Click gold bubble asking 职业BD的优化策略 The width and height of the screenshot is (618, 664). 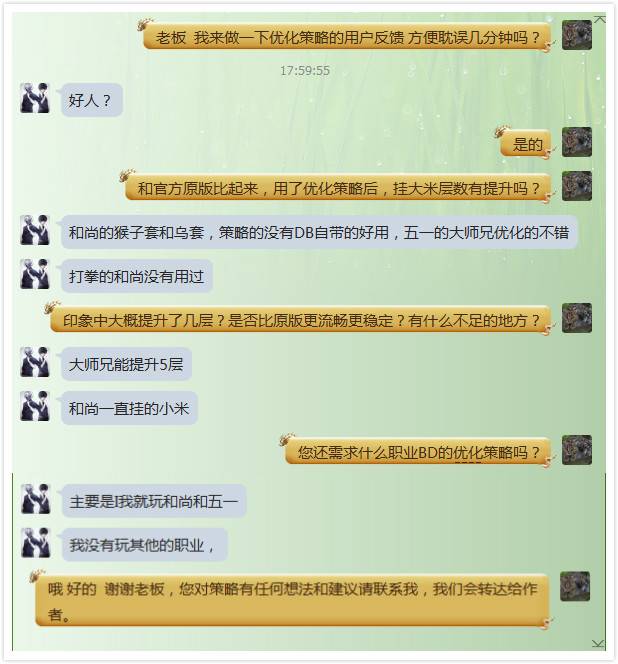pyautogui.click(x=418, y=452)
